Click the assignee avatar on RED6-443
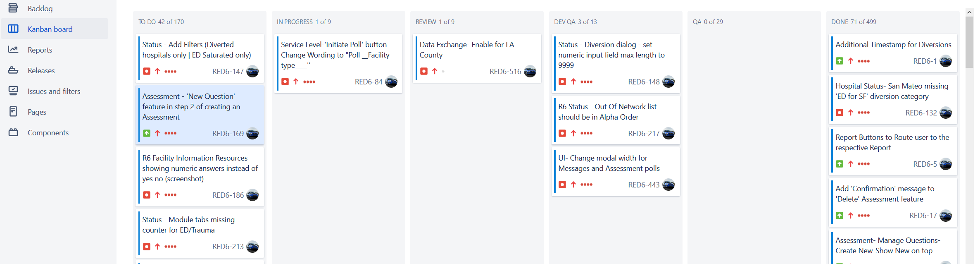Image resolution: width=980 pixels, height=264 pixels. pyautogui.click(x=668, y=185)
